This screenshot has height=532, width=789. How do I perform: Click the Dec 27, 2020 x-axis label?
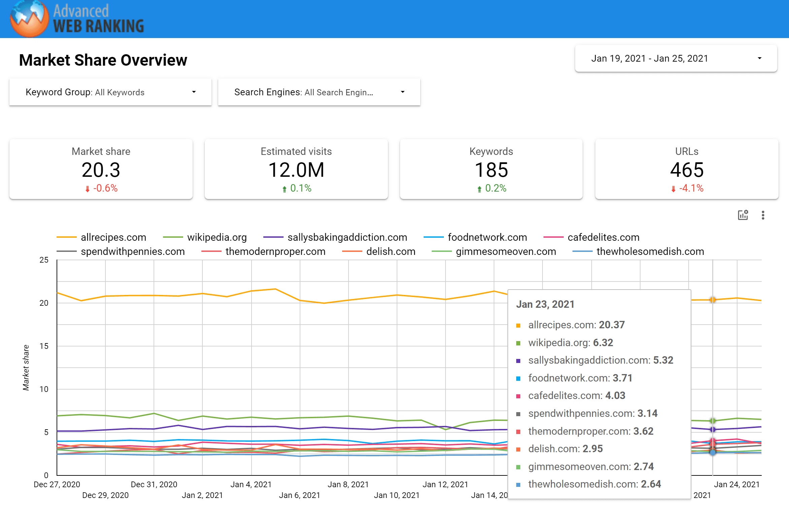click(57, 485)
